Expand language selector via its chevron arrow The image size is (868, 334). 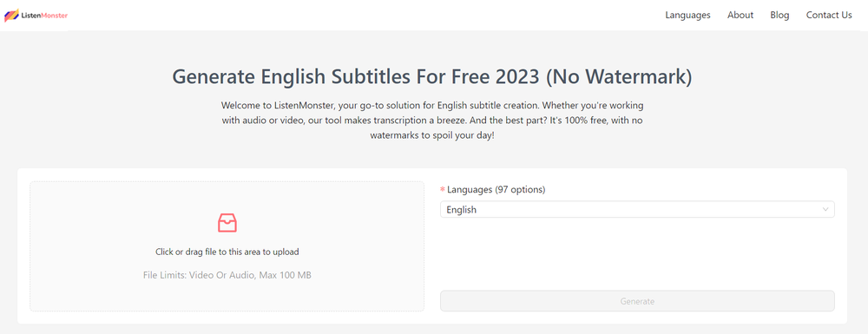pyautogui.click(x=825, y=210)
